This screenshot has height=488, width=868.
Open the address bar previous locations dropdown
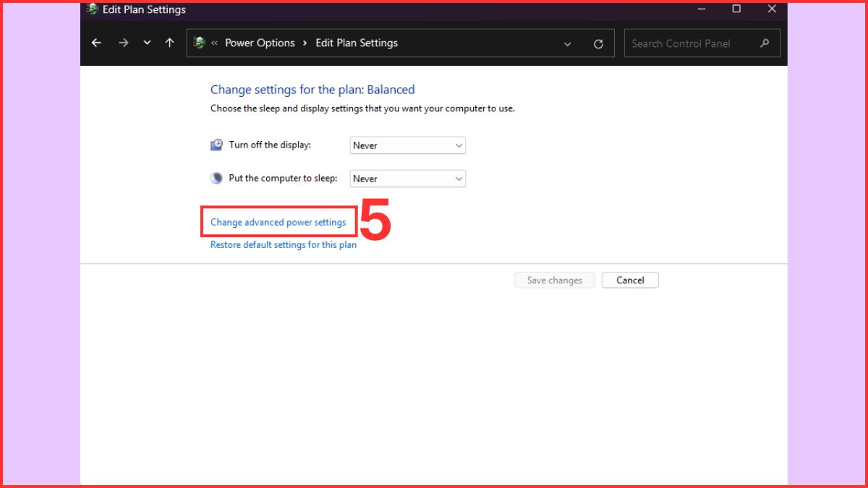click(x=567, y=43)
